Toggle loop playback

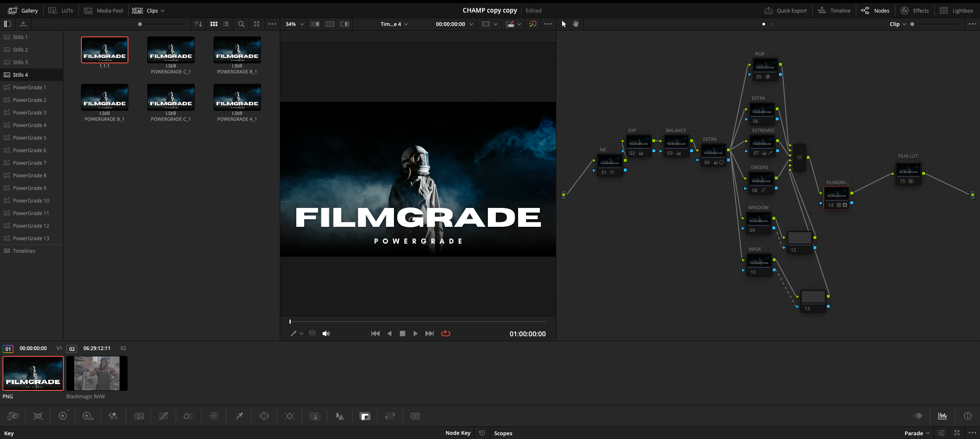(446, 333)
